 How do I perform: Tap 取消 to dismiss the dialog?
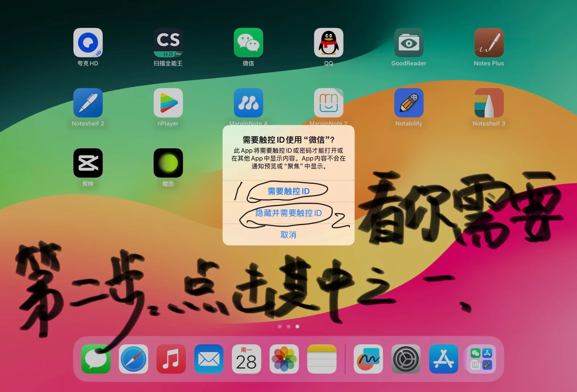tap(288, 235)
